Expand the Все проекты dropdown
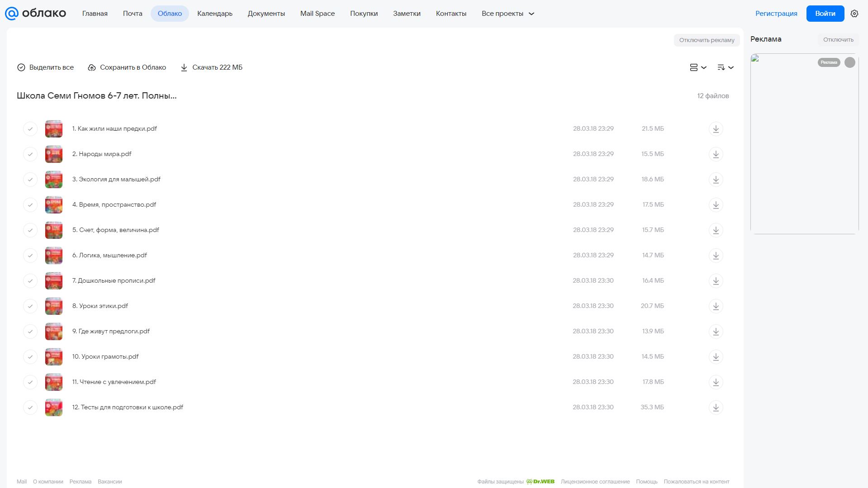 point(508,14)
